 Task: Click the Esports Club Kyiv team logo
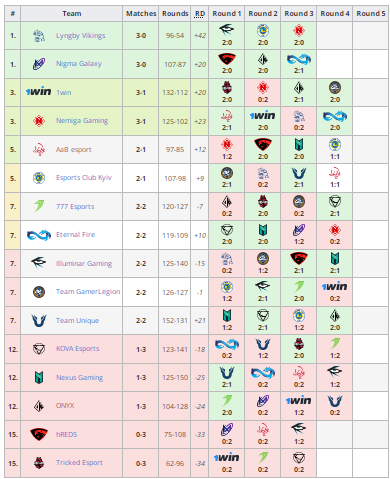click(x=39, y=178)
